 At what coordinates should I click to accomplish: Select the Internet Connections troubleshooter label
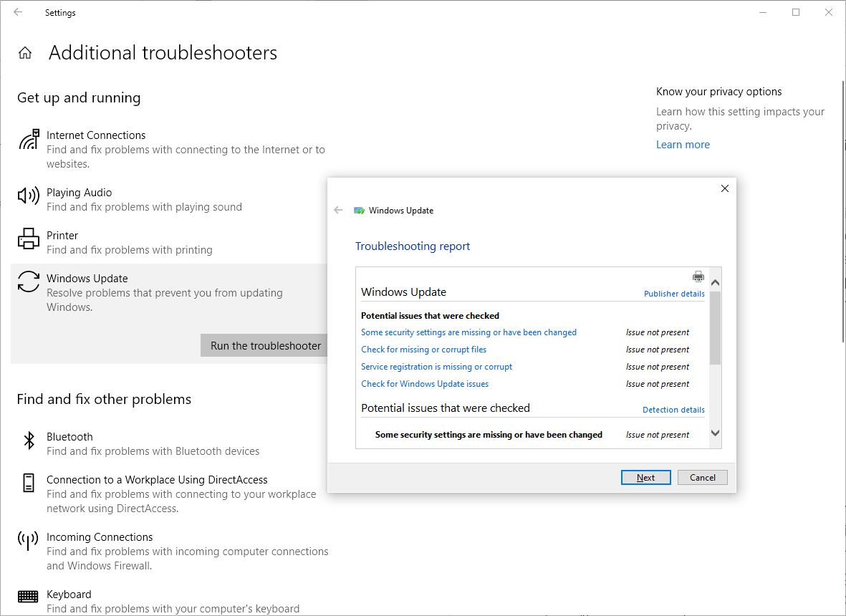click(x=96, y=135)
